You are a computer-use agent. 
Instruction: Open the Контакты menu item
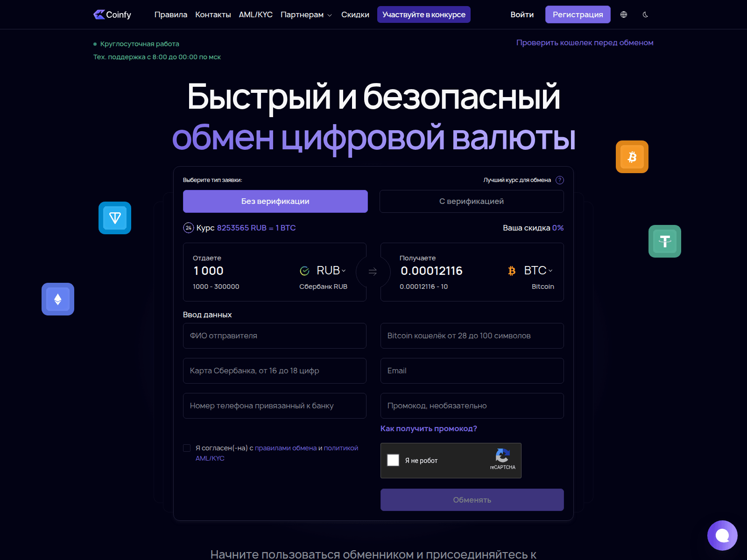click(x=213, y=14)
